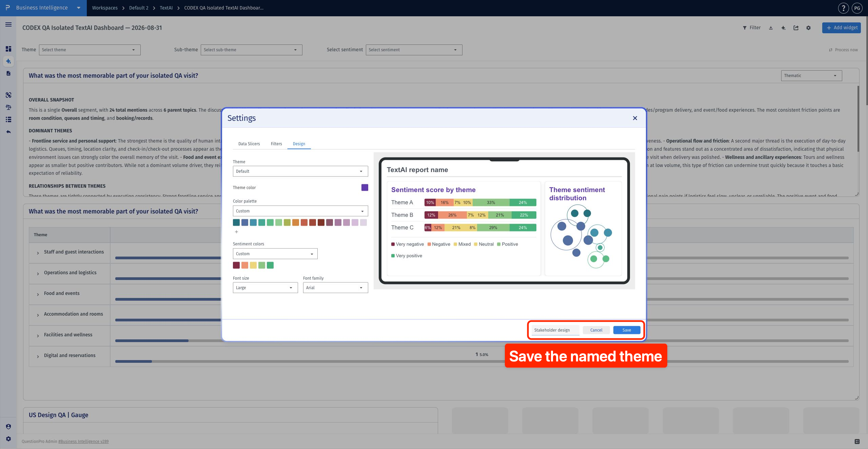
Task: Open the Business Intelligence product menu
Action: pos(43,8)
